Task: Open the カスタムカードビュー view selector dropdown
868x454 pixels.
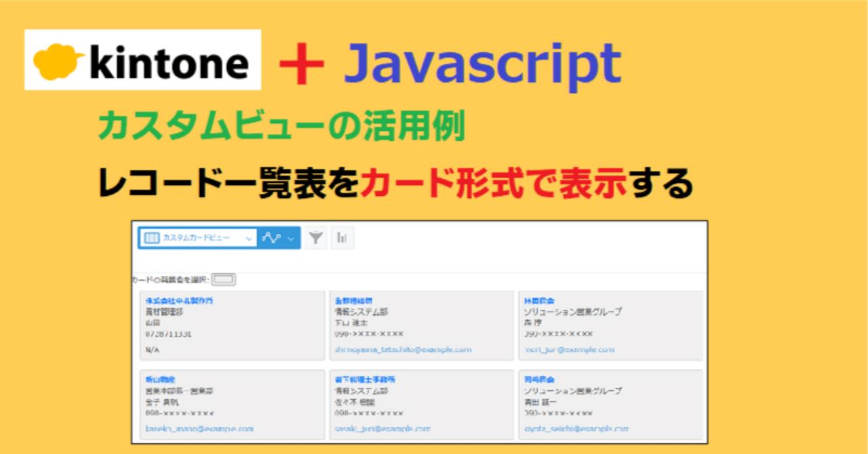Action: [197, 238]
